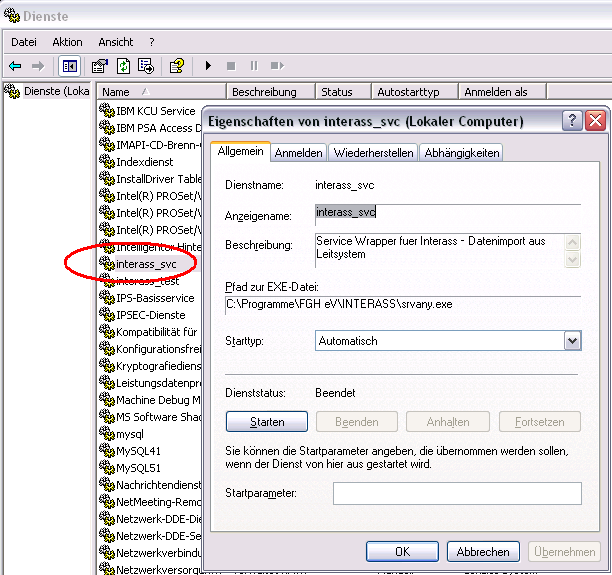Viewport: 612px width, 575px height.
Task: Click the gear icon of IPSEC-Dienste
Action: click(107, 314)
